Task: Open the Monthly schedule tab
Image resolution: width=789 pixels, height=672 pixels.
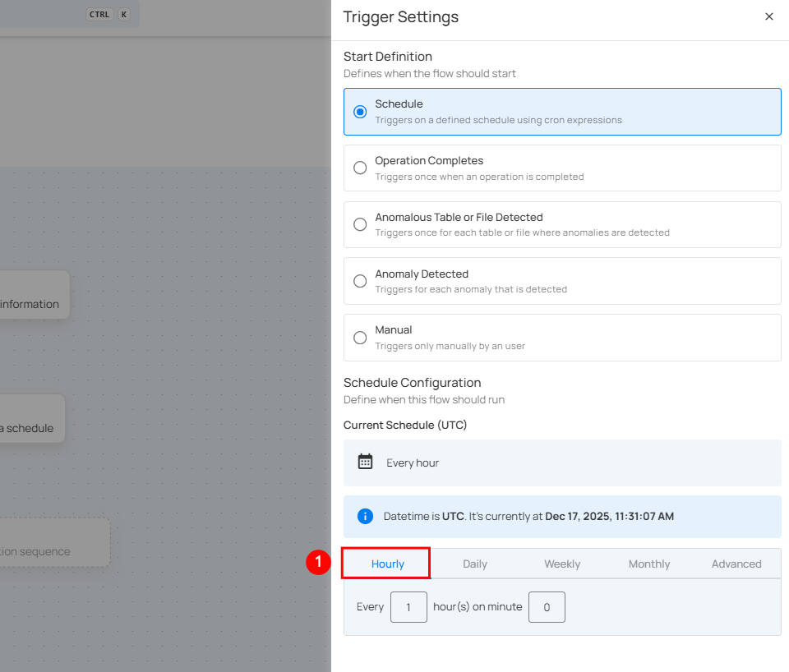Action: pos(649,564)
